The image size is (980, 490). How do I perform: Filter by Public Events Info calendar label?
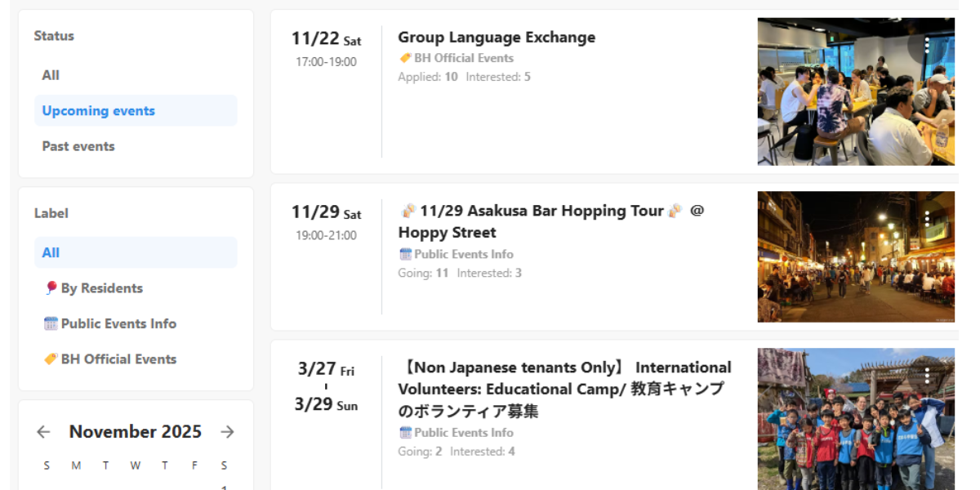[110, 323]
